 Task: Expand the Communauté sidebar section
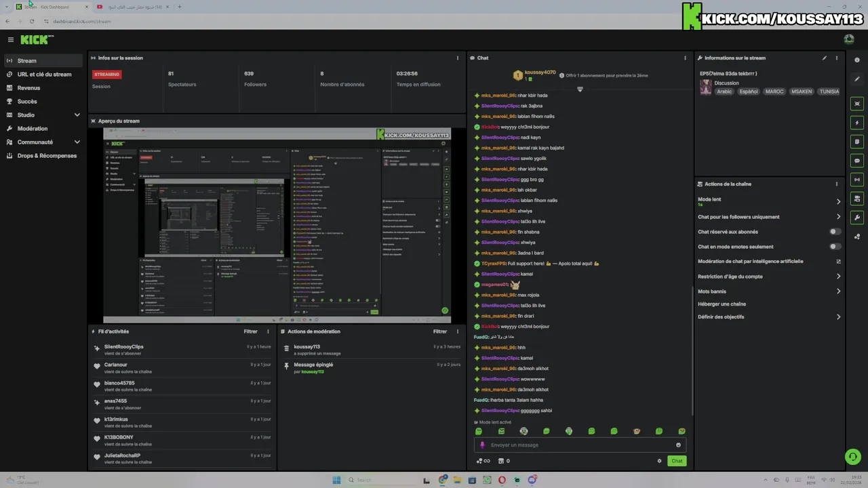(x=77, y=142)
